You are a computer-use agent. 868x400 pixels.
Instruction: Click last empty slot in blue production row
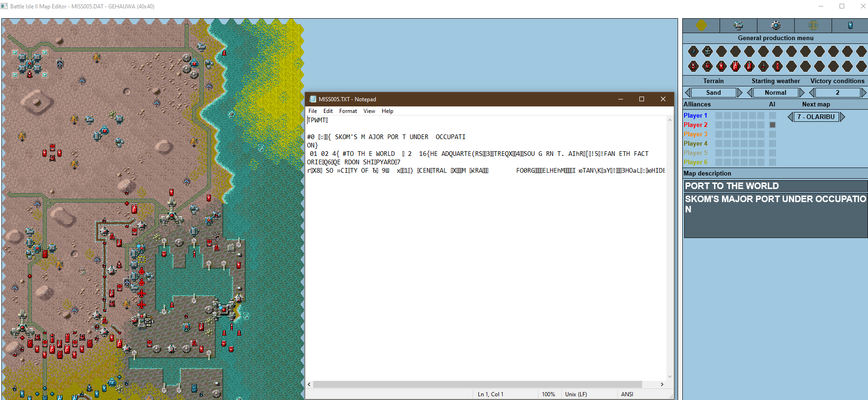click(861, 51)
